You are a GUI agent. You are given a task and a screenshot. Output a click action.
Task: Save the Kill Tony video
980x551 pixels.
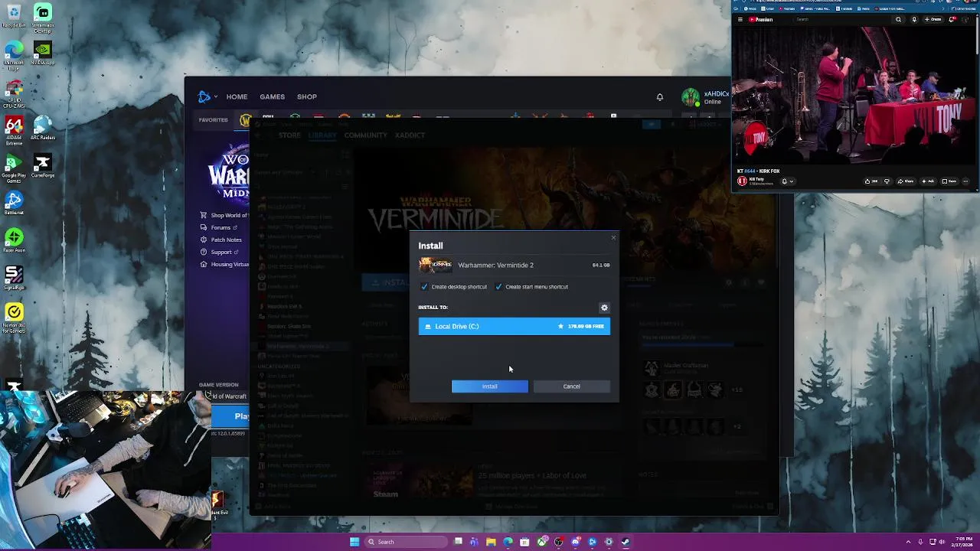click(950, 181)
